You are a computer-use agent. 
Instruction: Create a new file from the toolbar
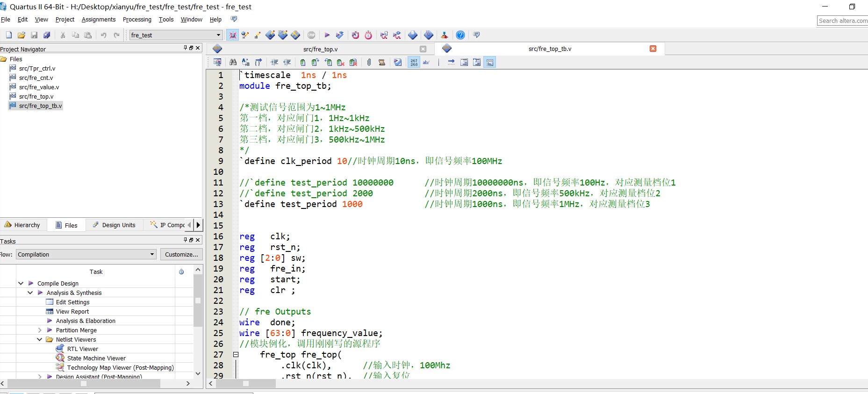pyautogui.click(x=9, y=35)
